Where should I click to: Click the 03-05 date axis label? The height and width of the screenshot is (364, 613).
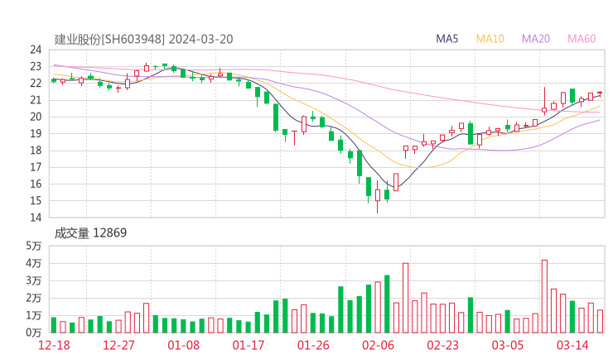pyautogui.click(x=508, y=345)
